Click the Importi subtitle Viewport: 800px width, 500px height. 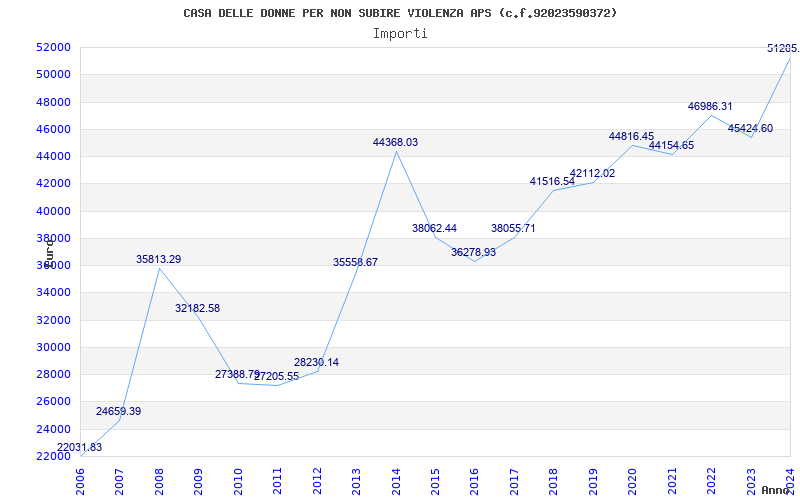pyautogui.click(x=400, y=34)
